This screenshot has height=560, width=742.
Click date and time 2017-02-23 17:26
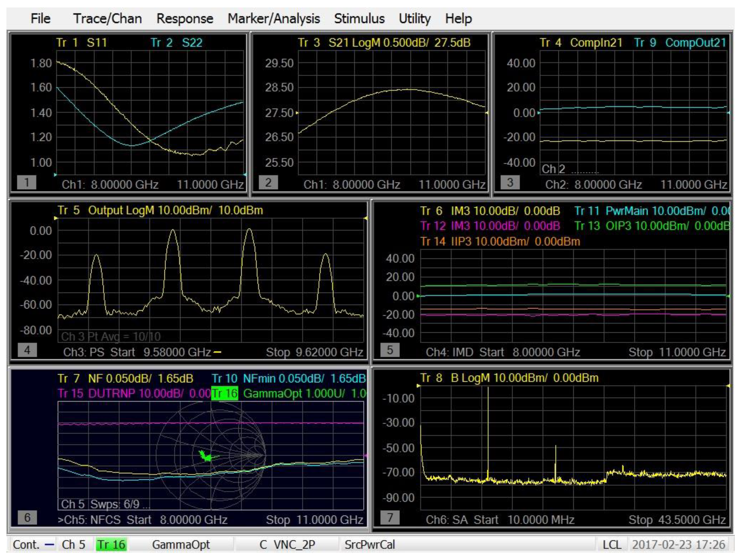pyautogui.click(x=679, y=544)
